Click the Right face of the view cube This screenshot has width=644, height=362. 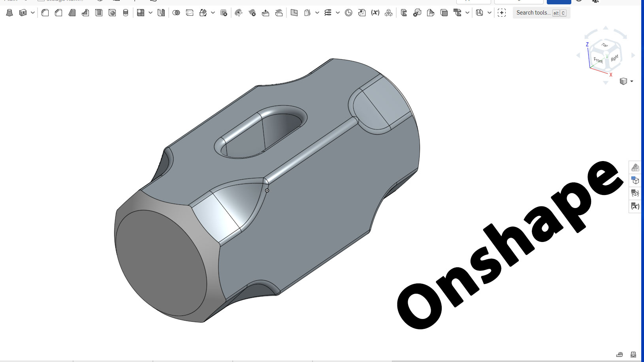(x=614, y=58)
